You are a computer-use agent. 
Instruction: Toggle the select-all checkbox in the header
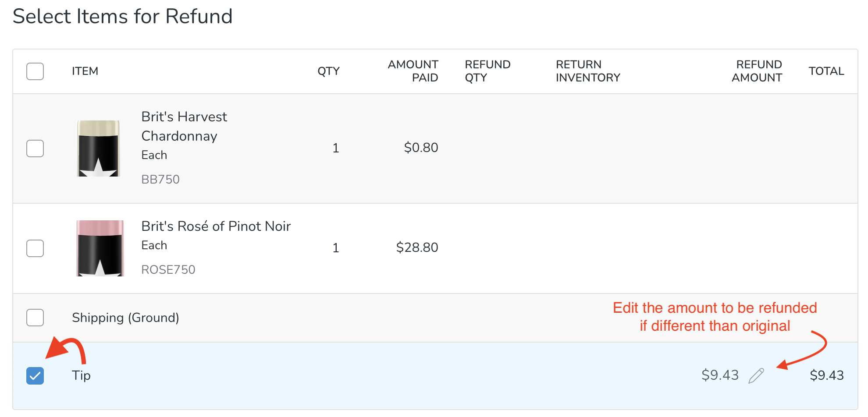click(x=35, y=71)
